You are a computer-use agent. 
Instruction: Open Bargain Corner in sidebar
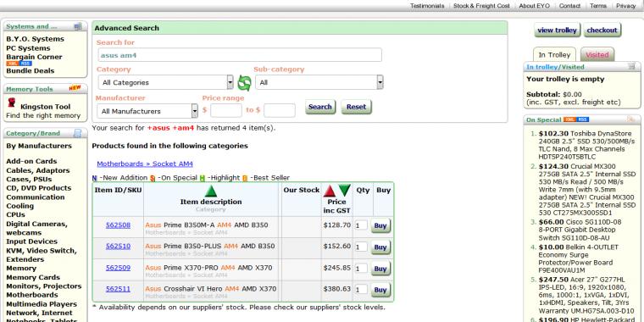coord(34,57)
